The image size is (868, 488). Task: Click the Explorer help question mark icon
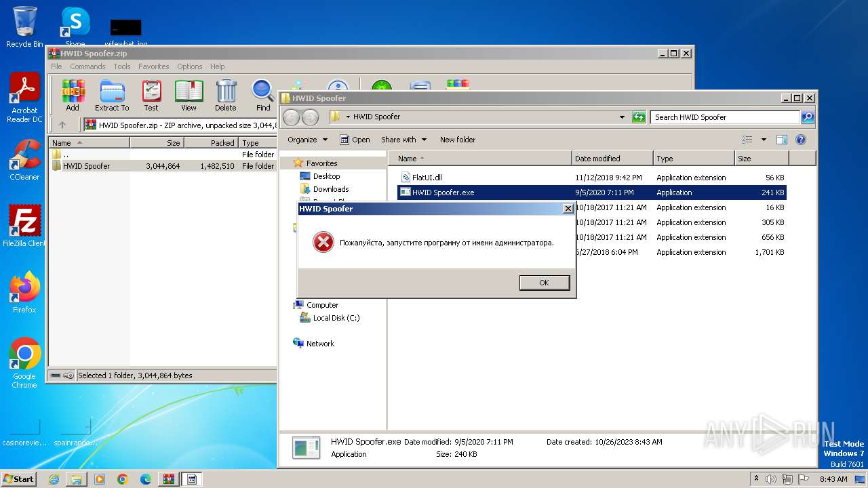[x=800, y=140]
